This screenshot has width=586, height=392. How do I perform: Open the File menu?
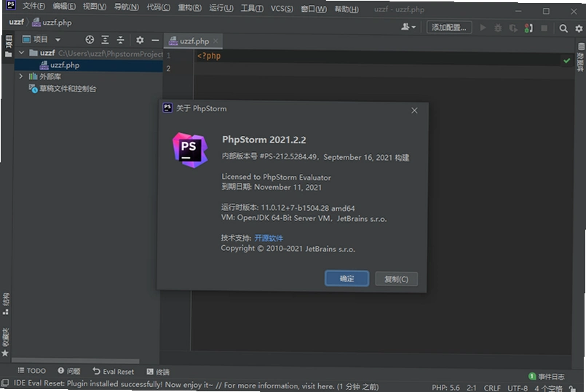33,7
